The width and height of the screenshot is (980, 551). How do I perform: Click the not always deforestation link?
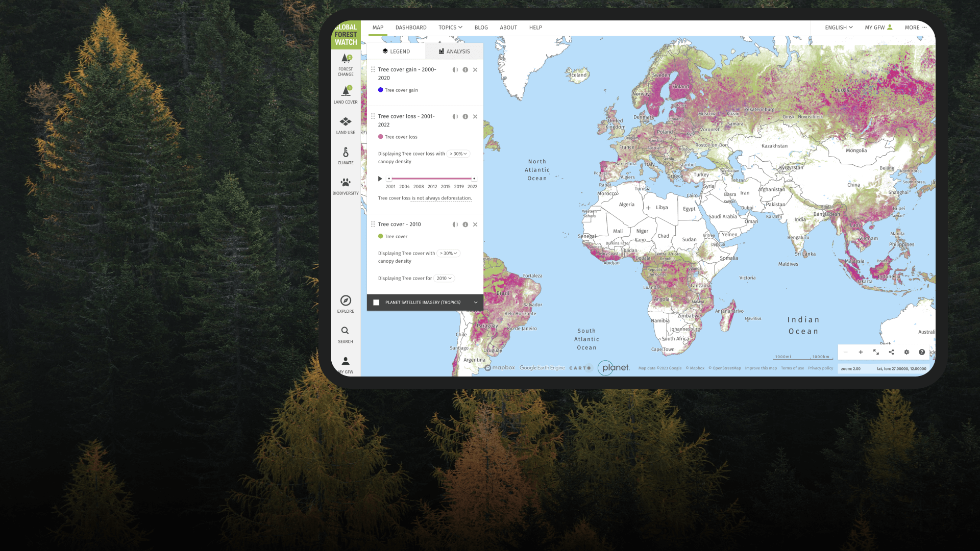pos(441,198)
